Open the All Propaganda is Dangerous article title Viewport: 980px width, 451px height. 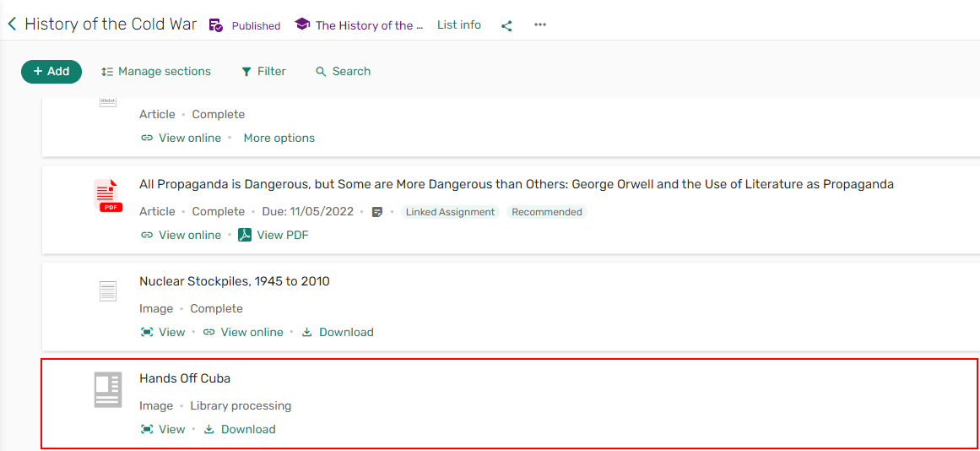pyautogui.click(x=517, y=184)
